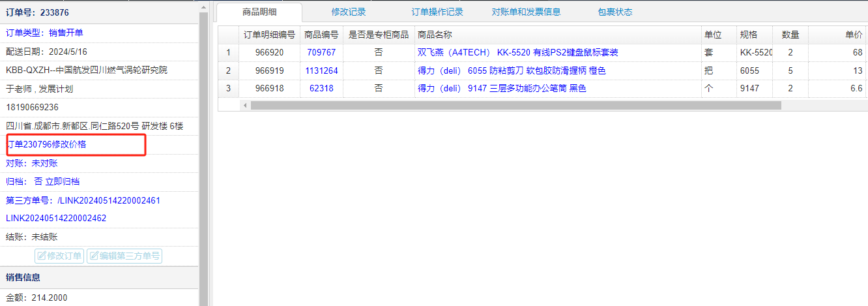Open product number 62318 link
The image size is (868, 306).
[x=321, y=88]
